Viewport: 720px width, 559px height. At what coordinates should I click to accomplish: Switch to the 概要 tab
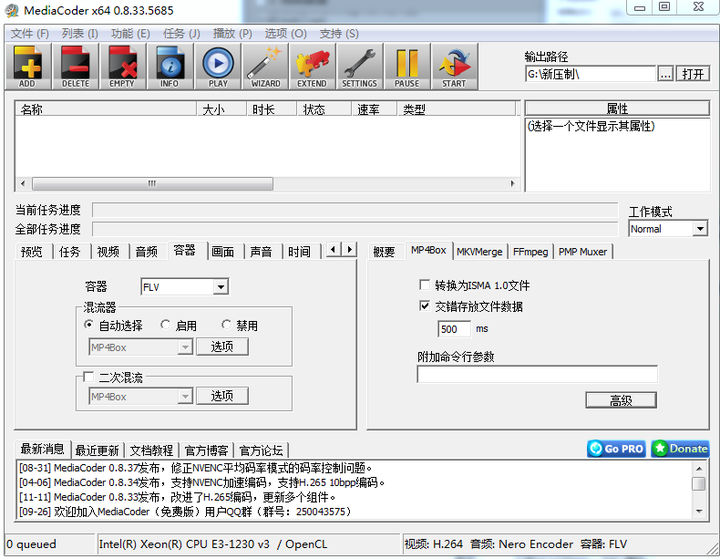(x=384, y=252)
